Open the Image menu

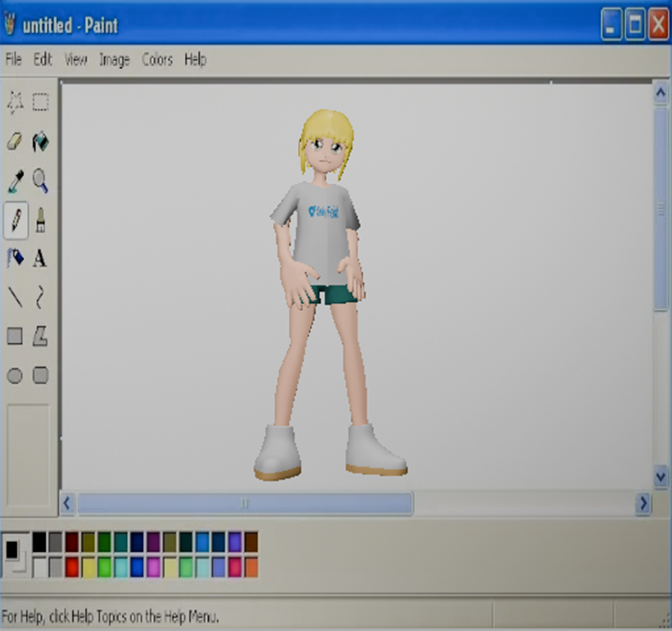point(114,59)
